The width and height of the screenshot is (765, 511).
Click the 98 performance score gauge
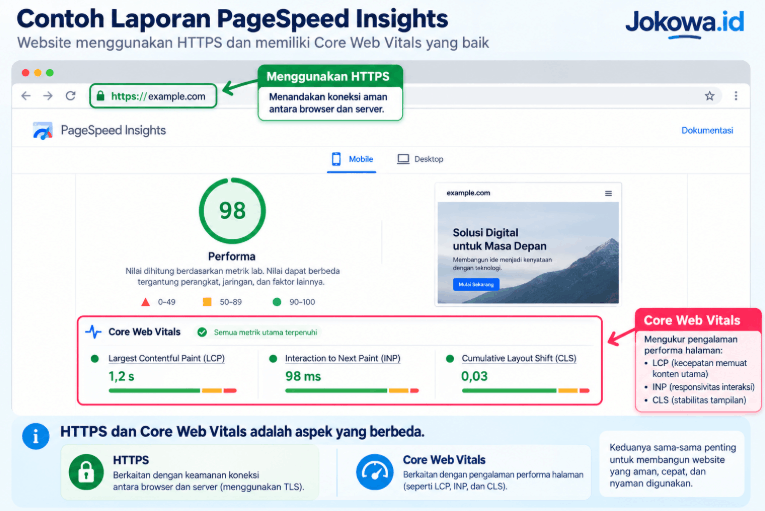click(232, 211)
